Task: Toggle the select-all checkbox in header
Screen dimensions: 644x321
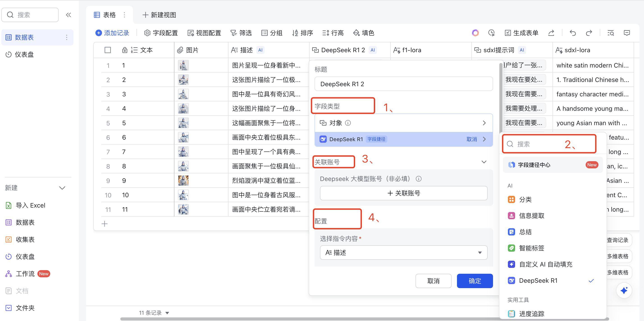Action: coord(107,50)
